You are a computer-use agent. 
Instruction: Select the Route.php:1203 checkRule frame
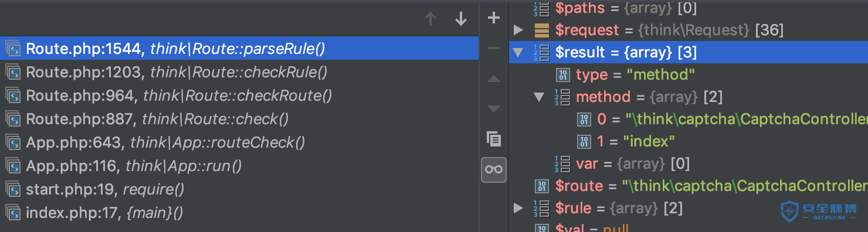(239, 72)
